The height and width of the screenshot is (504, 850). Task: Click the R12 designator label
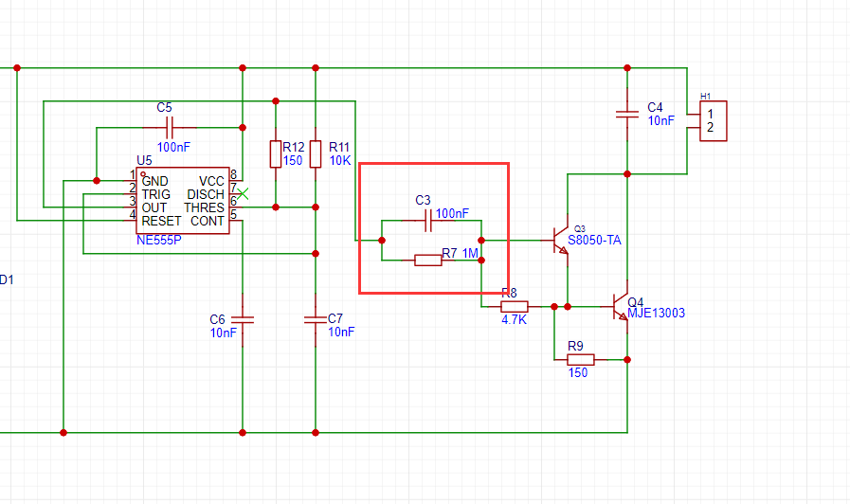(x=293, y=148)
